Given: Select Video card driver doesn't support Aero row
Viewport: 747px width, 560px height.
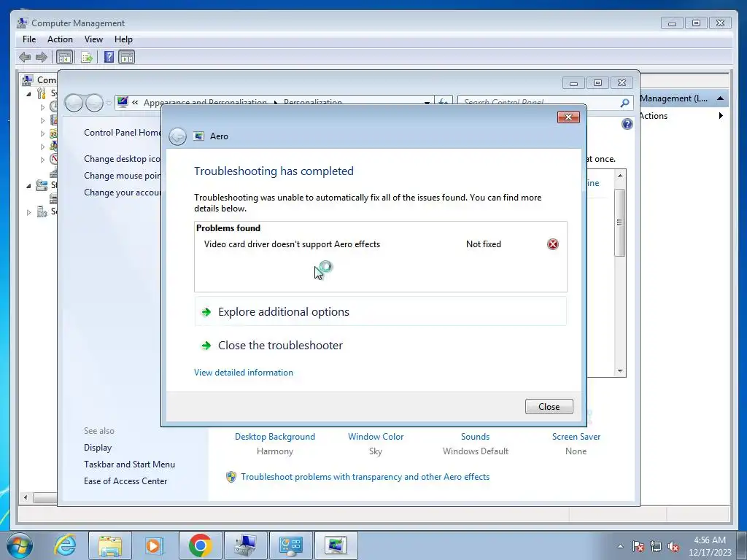Looking at the screenshot, I should click(380, 244).
